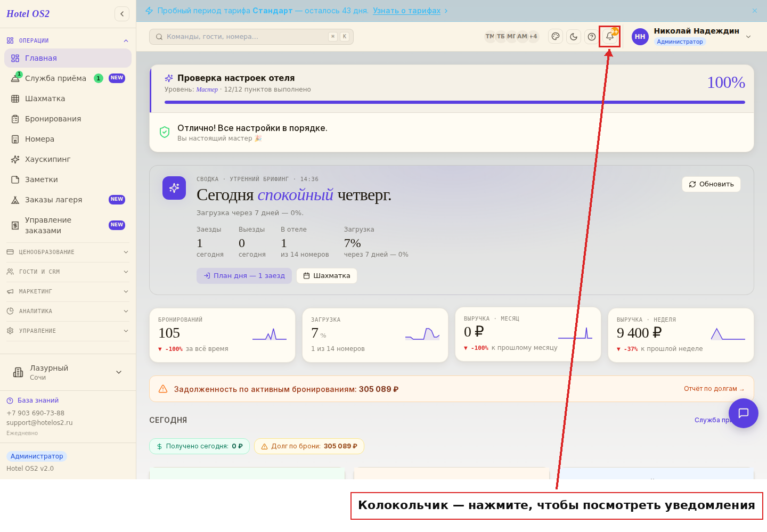Close the trial period banner
This screenshot has width=767, height=532.
755,11
